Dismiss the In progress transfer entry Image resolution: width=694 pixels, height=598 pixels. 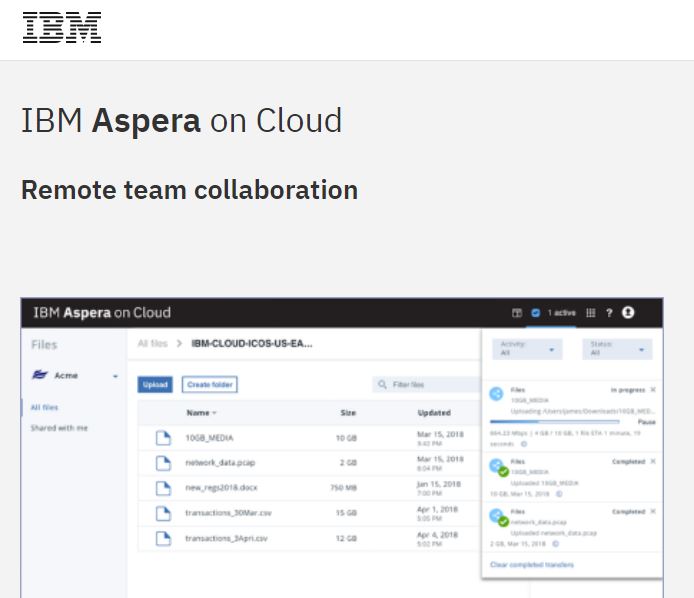point(653,390)
